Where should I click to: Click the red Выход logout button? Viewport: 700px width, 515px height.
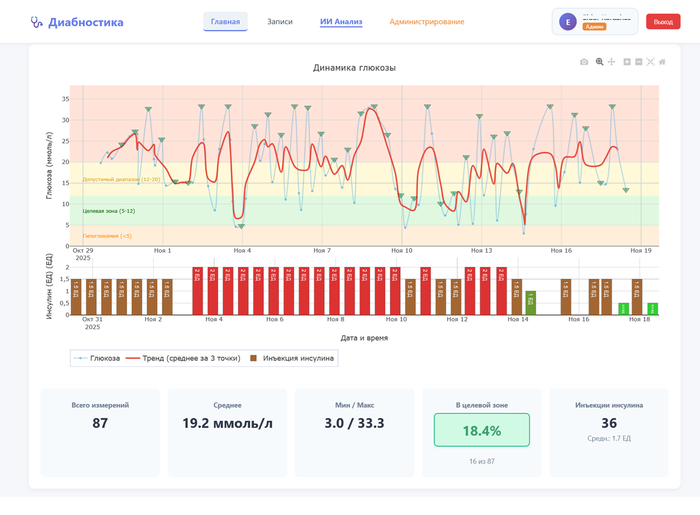coord(663,22)
